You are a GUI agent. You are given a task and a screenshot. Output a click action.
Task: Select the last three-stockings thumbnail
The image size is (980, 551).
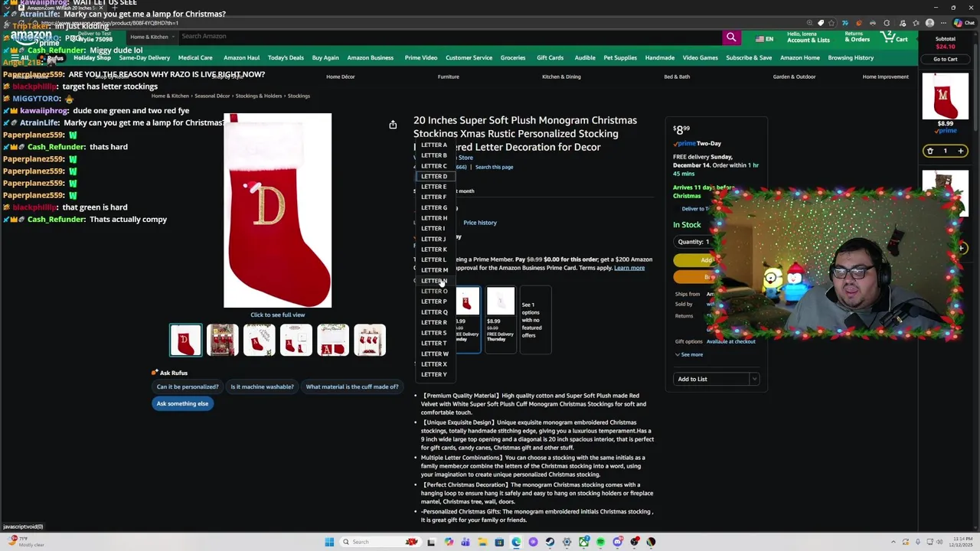370,340
